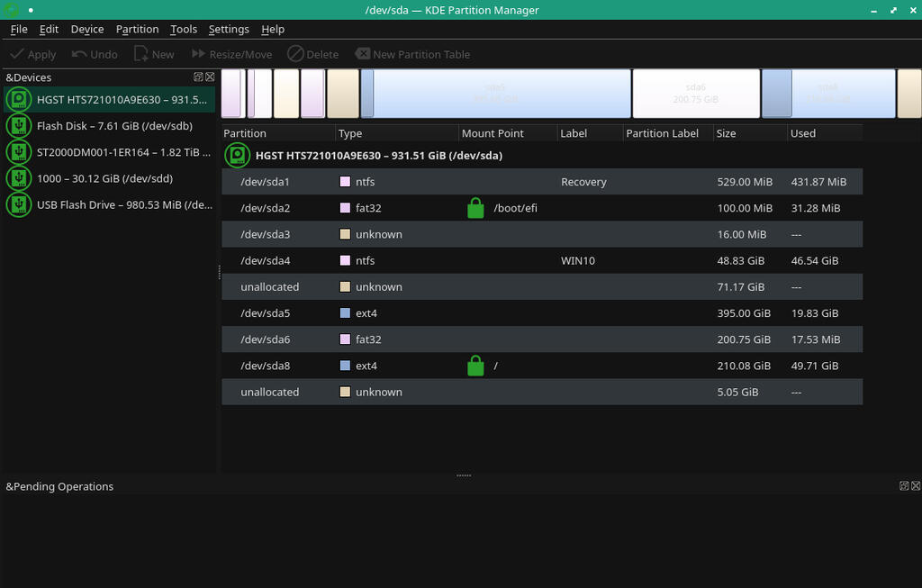Click the Delete partition toolbar button
The height and width of the screenshot is (588, 922).
pyautogui.click(x=312, y=55)
